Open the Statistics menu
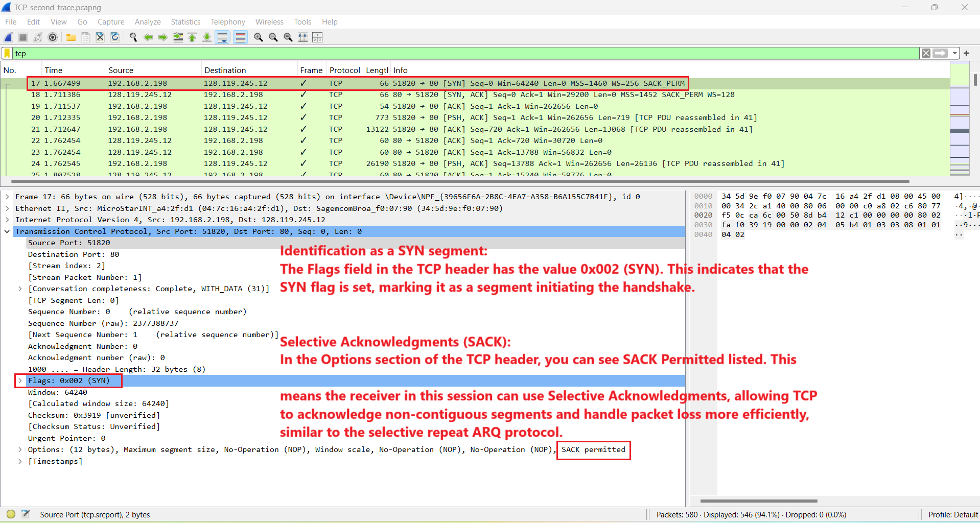 [x=185, y=22]
